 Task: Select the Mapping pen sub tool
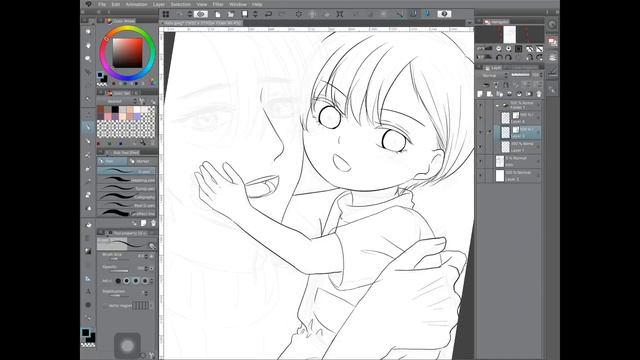coord(126,180)
